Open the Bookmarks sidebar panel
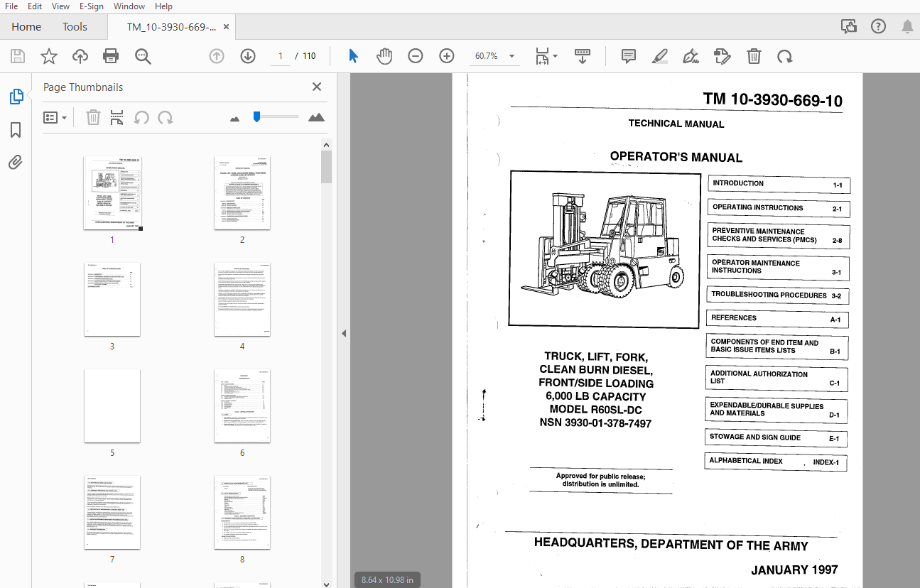 click(16, 130)
